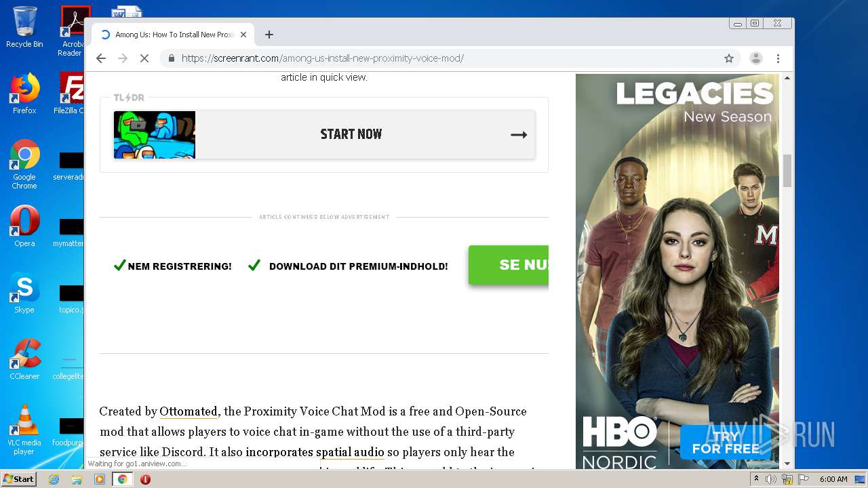This screenshot has width=868, height=488.
Task: Open Recycle Bin on desktop
Action: click(x=24, y=27)
